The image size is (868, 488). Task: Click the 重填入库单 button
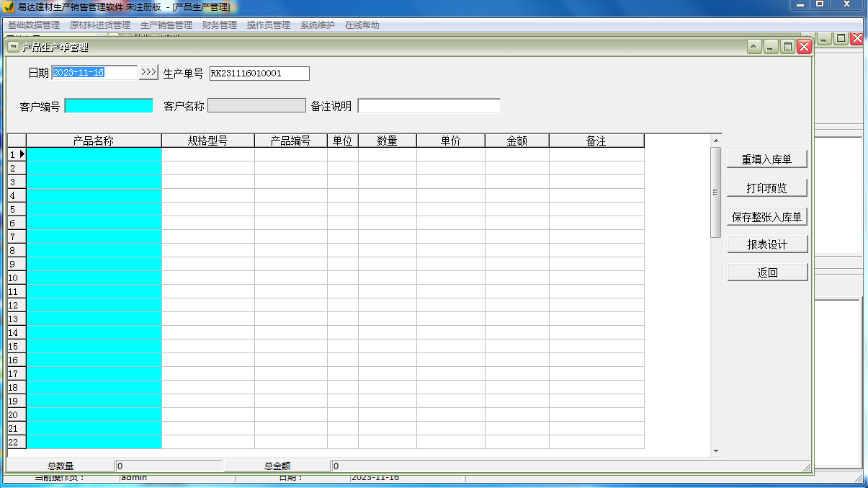[767, 159]
